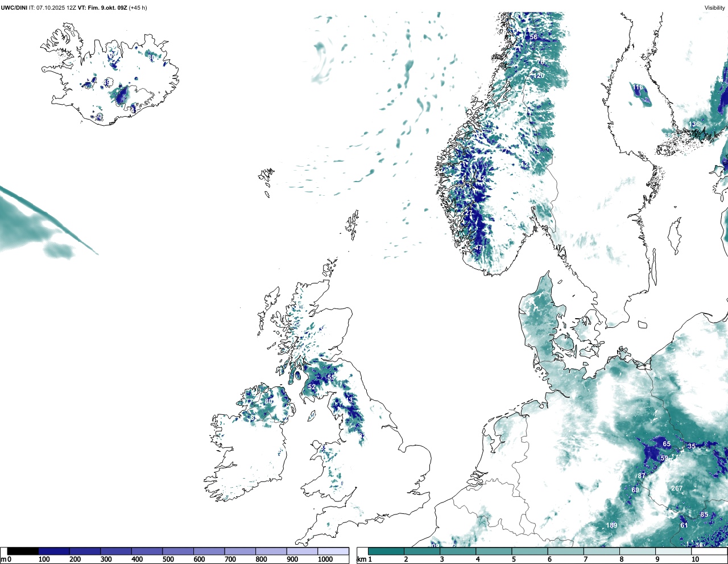Click the '56' value in northern Norway
Screen dimensions: 728x564
tap(533, 37)
